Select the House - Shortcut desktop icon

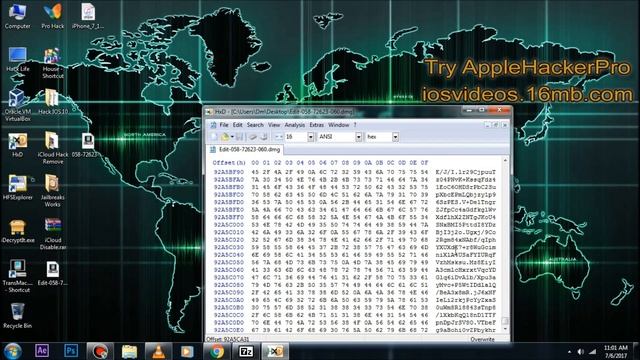(53, 63)
